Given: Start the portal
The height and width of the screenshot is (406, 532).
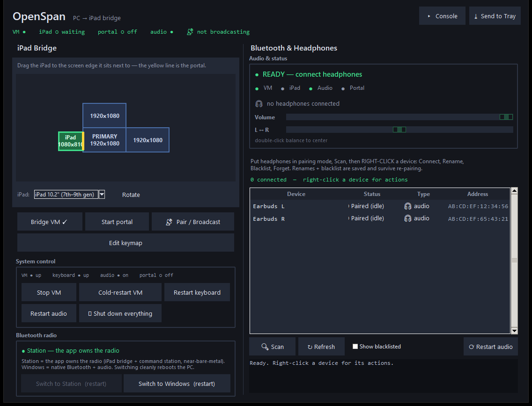Looking at the screenshot, I should 117,222.
